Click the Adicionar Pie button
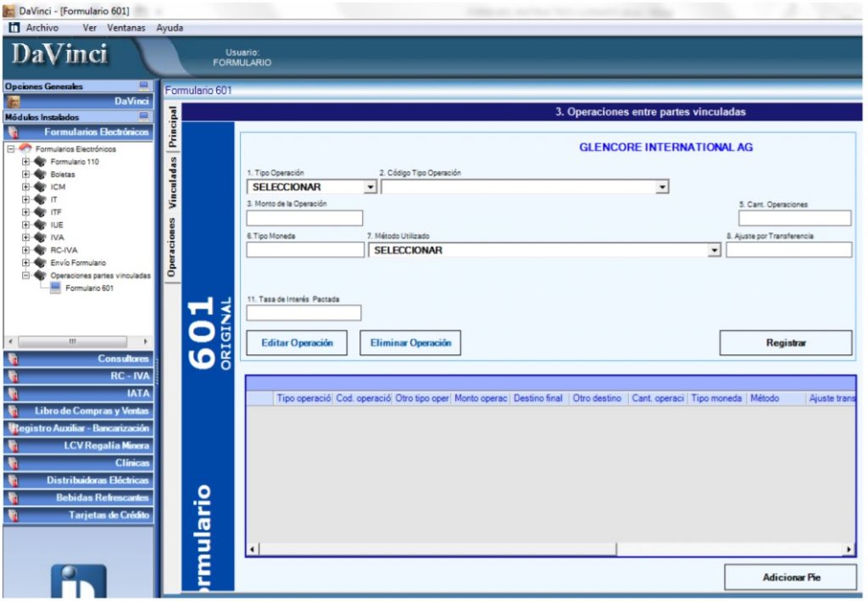This screenshot has height=601, width=868. 790,577
